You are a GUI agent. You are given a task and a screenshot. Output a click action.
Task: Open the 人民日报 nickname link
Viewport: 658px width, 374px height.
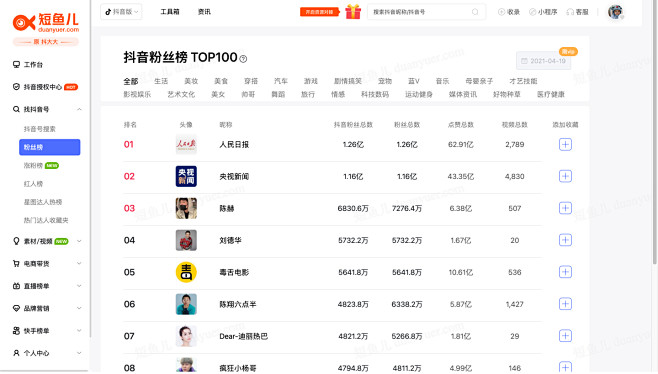pyautogui.click(x=234, y=144)
